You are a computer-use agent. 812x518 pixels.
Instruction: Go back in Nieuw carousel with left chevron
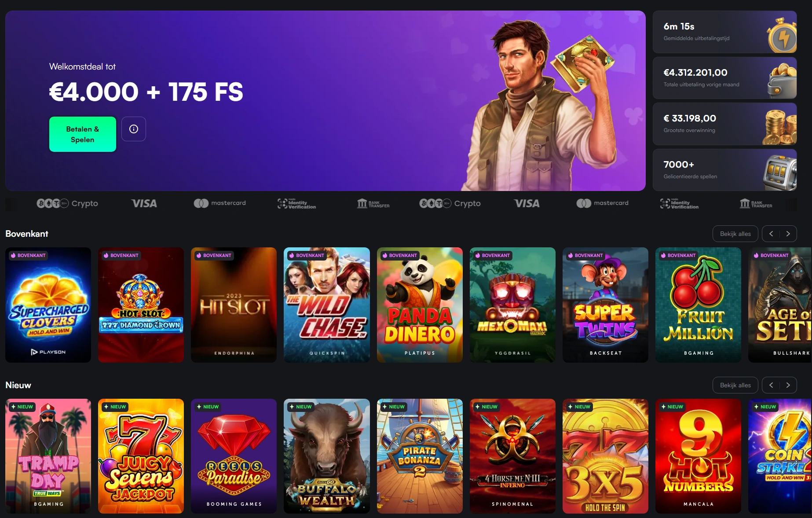(x=771, y=385)
